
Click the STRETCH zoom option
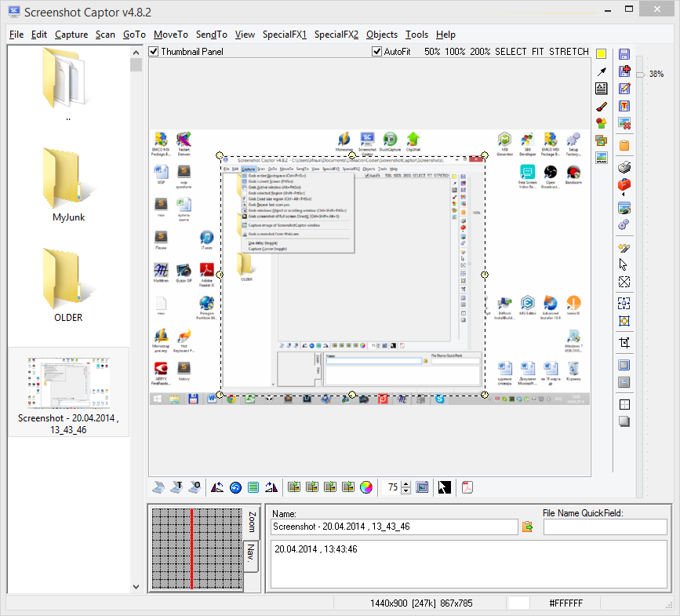click(569, 52)
